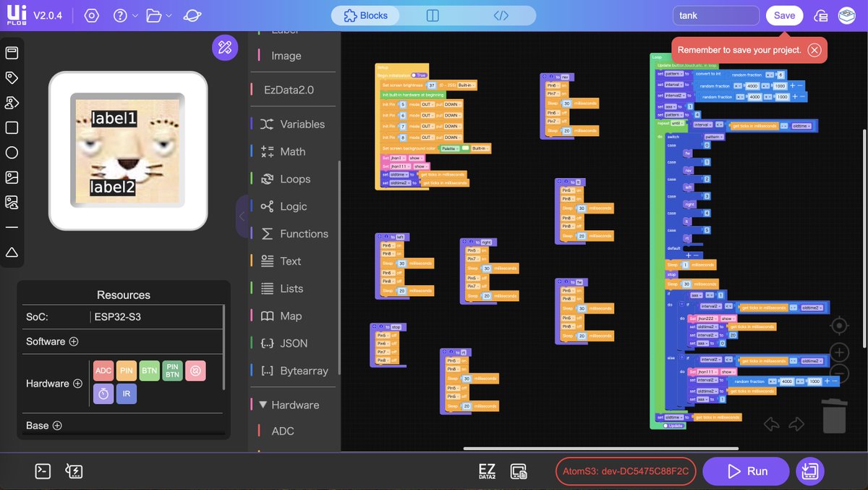
Task: Click the purple design edit icon
Action: pyautogui.click(x=225, y=47)
